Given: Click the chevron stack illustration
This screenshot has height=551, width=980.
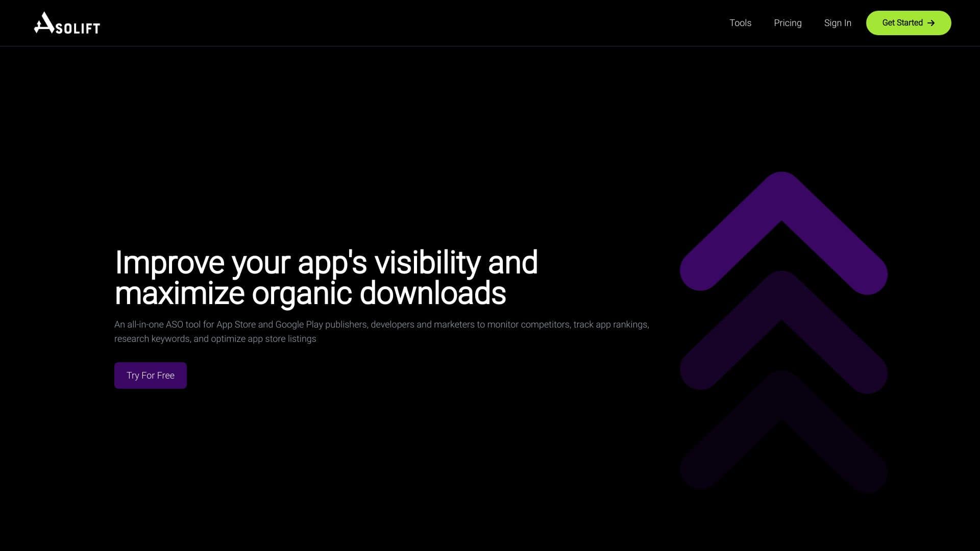Looking at the screenshot, I should [782, 332].
